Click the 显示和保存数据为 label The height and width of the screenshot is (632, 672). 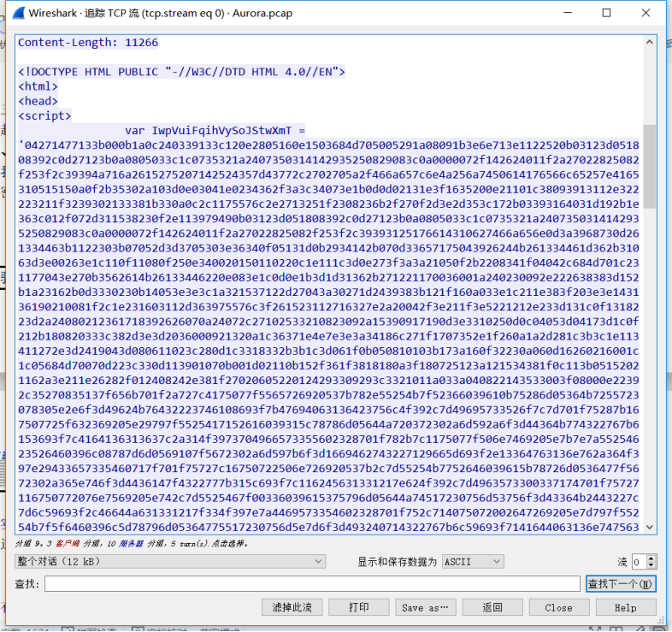pos(397,562)
